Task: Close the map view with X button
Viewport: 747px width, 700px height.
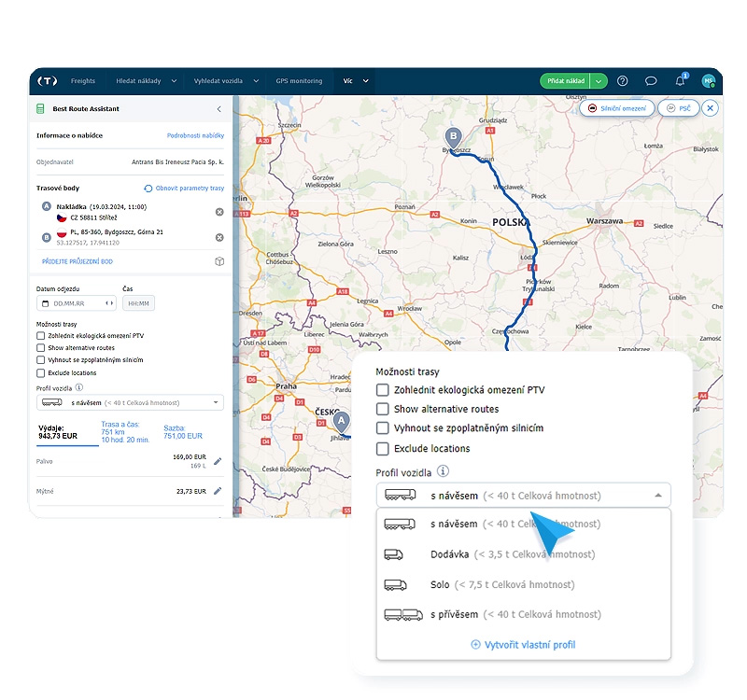Action: coord(710,108)
